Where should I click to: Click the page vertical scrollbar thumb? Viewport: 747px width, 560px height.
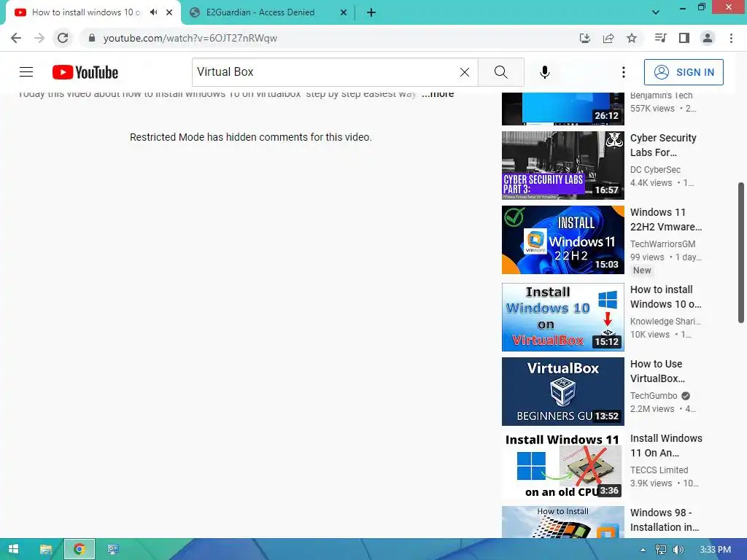741,252
